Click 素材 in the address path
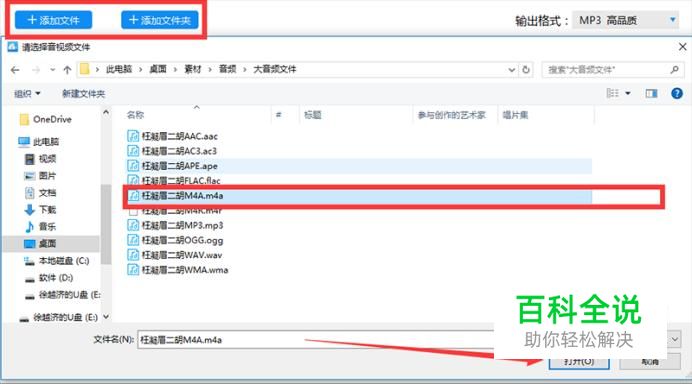 (192, 69)
